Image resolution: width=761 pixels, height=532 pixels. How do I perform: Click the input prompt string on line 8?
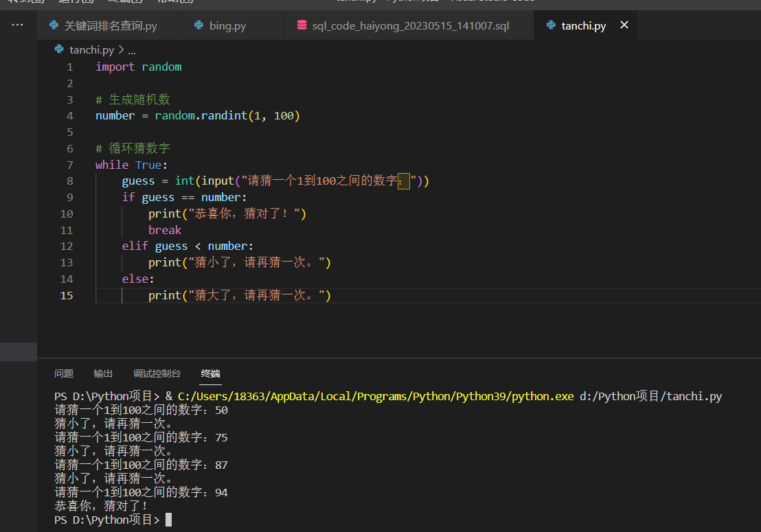tap(328, 181)
